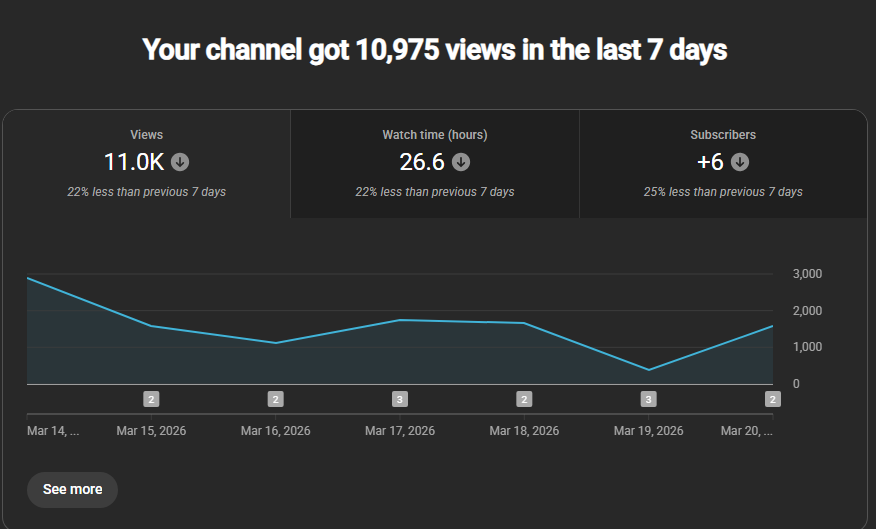Open the video marker badge under Mar 19
Viewport: 876px width, 529px height.
click(648, 399)
